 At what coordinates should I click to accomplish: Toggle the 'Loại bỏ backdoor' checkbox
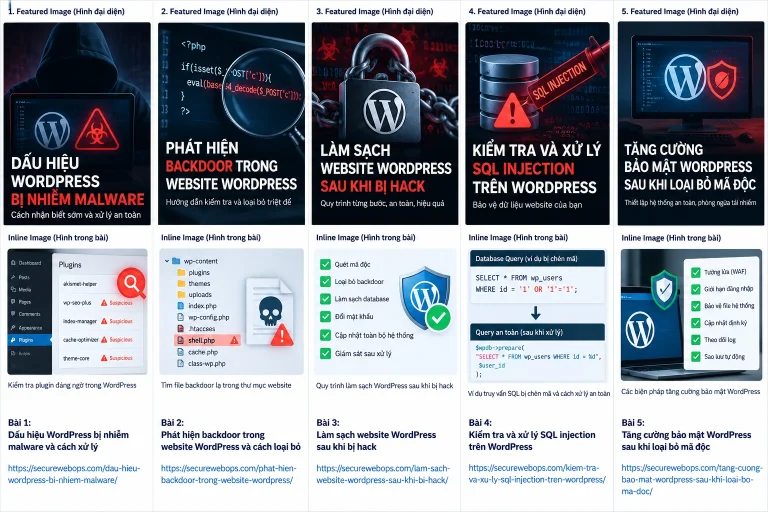pyautogui.click(x=325, y=282)
